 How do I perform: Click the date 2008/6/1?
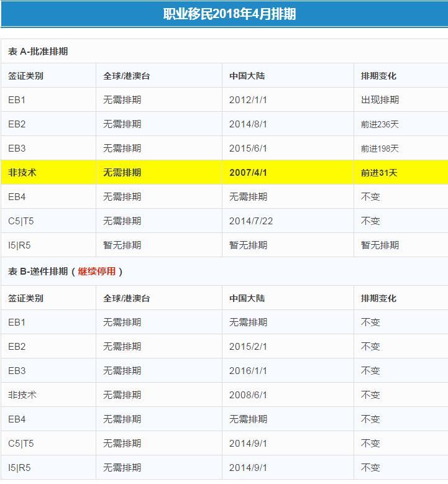(x=248, y=395)
